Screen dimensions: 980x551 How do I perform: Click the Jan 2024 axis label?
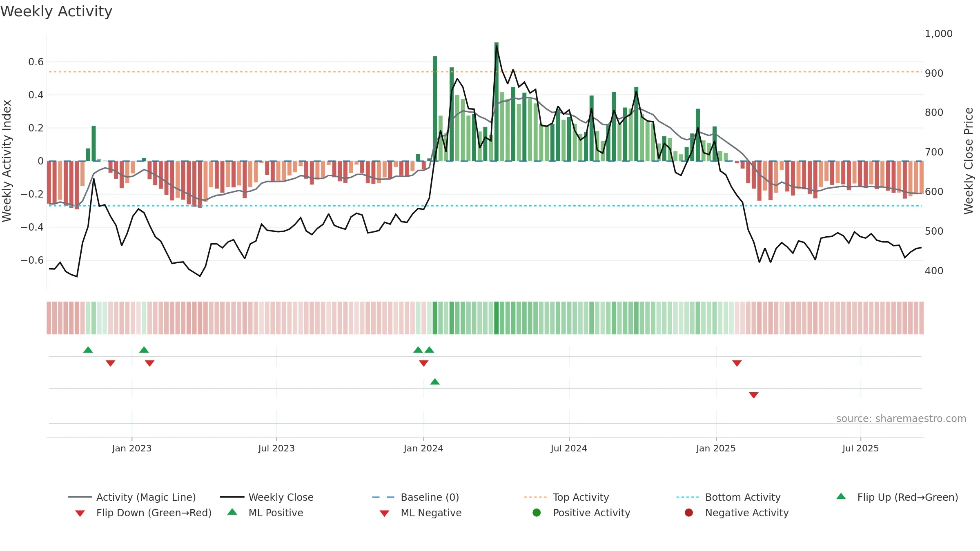[423, 449]
